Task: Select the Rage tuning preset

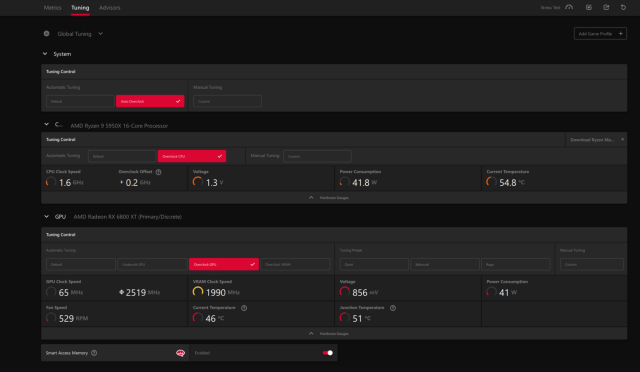Action: [x=516, y=264]
